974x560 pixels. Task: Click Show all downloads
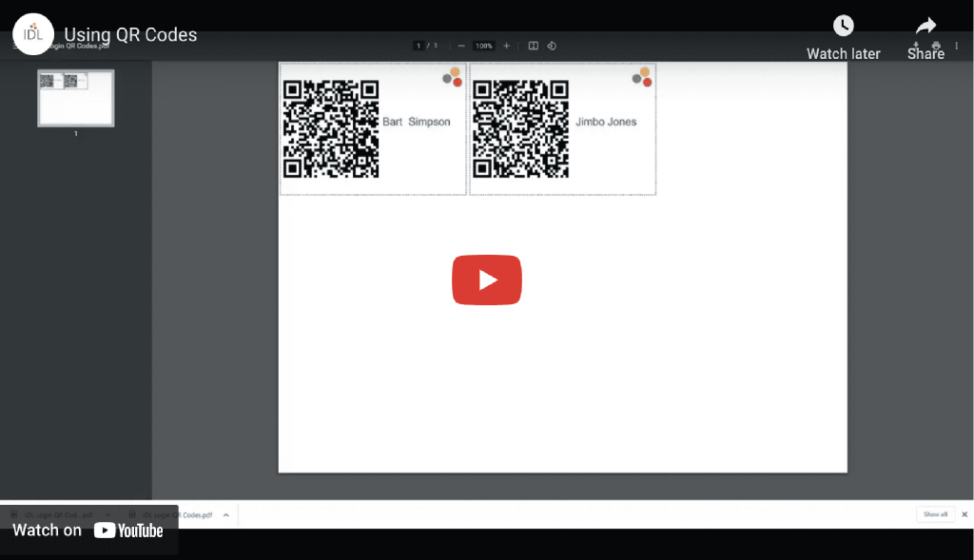point(935,513)
